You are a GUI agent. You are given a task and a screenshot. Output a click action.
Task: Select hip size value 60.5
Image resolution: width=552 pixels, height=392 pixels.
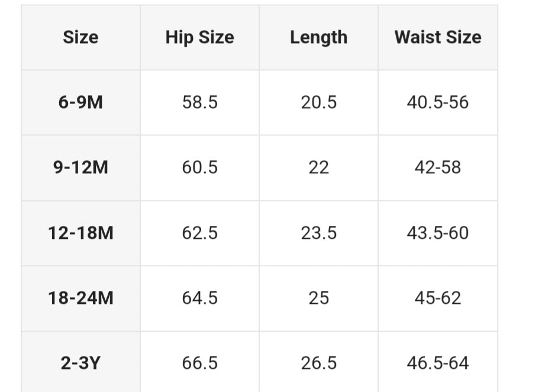pyautogui.click(x=199, y=167)
